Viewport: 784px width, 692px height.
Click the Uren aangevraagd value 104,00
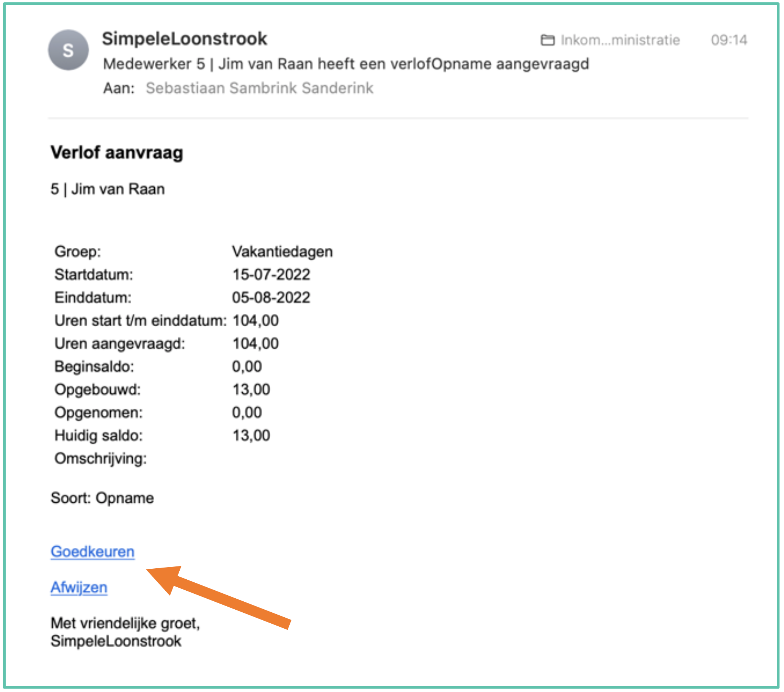[256, 344]
